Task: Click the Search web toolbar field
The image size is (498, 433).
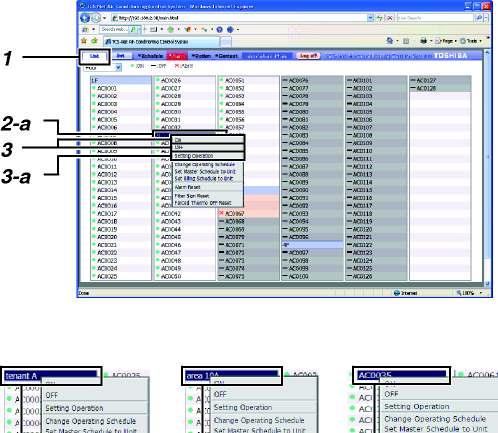Action: coord(114,30)
